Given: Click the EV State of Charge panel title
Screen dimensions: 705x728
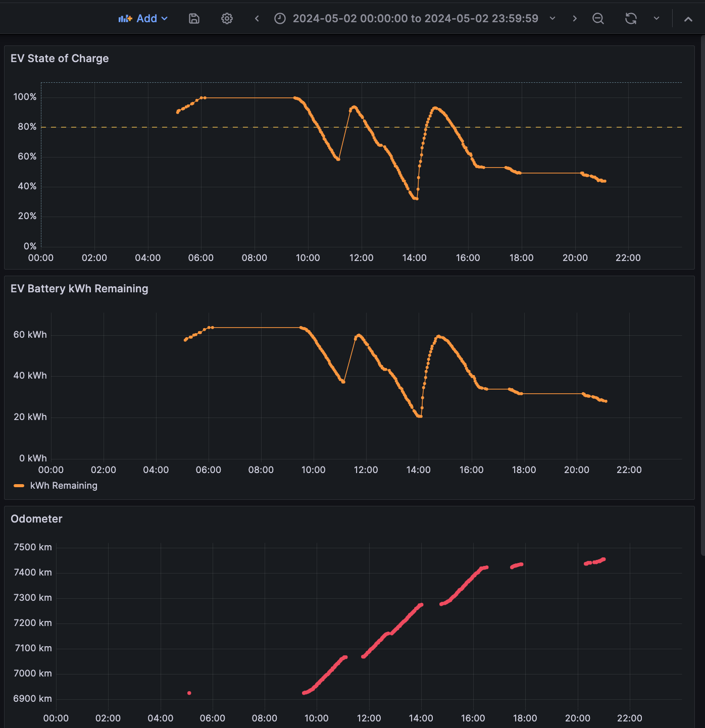Looking at the screenshot, I should [60, 59].
